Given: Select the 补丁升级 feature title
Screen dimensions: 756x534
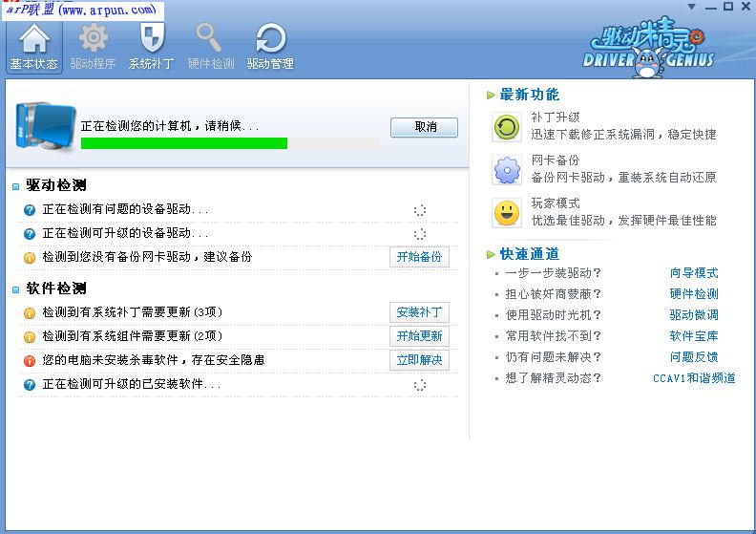Looking at the screenshot, I should (556, 117).
